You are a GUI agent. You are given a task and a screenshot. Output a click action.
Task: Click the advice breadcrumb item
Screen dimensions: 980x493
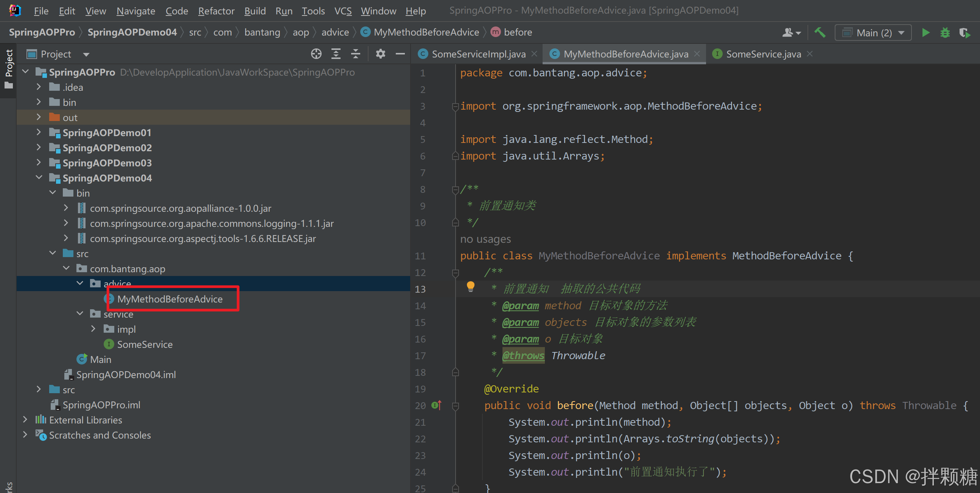coord(335,32)
